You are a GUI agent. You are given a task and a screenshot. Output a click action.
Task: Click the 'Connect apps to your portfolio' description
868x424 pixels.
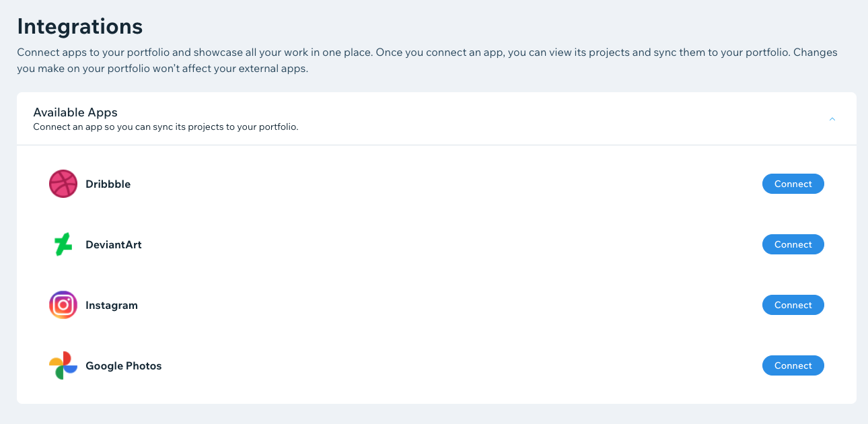pos(427,61)
